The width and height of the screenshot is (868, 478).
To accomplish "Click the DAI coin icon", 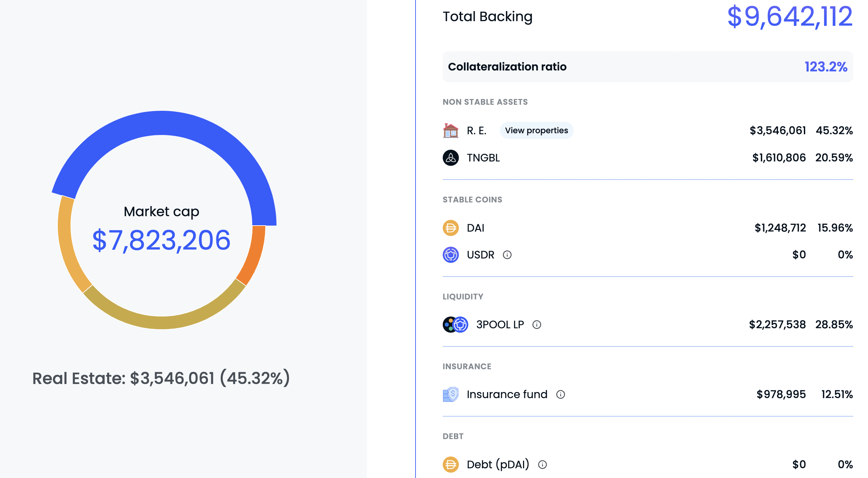I will (x=450, y=228).
